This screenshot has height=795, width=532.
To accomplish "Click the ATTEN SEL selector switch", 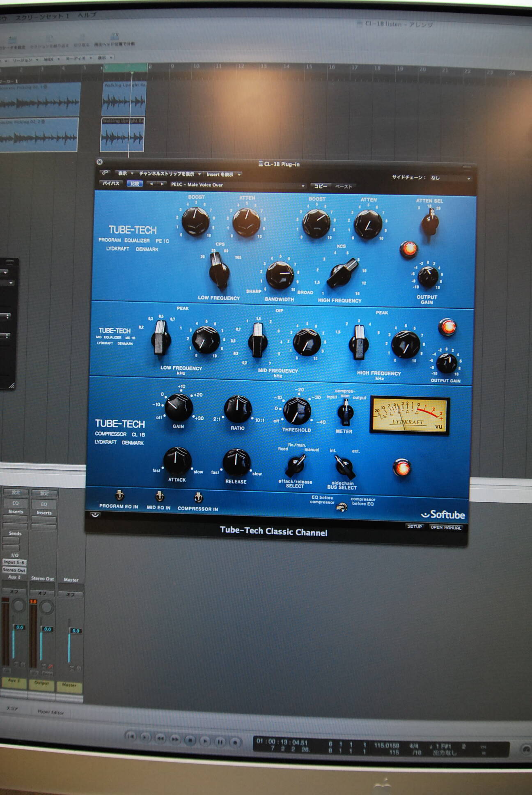I will tap(430, 222).
